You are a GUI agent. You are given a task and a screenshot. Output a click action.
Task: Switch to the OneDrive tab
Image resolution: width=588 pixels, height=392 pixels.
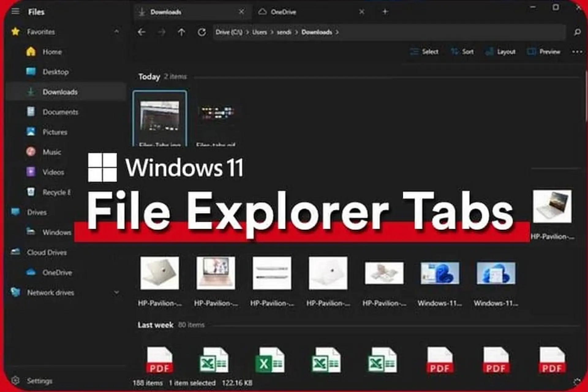click(283, 12)
